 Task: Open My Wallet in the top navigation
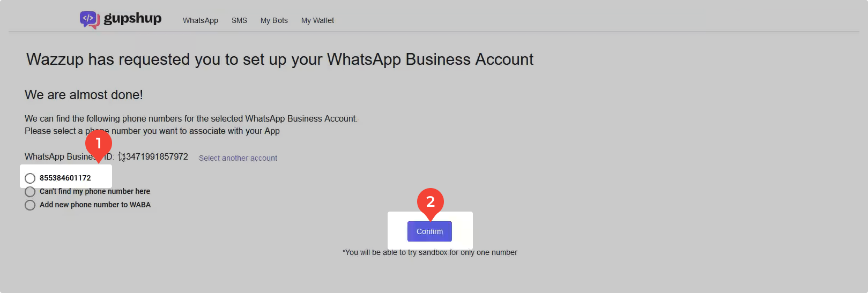click(317, 20)
